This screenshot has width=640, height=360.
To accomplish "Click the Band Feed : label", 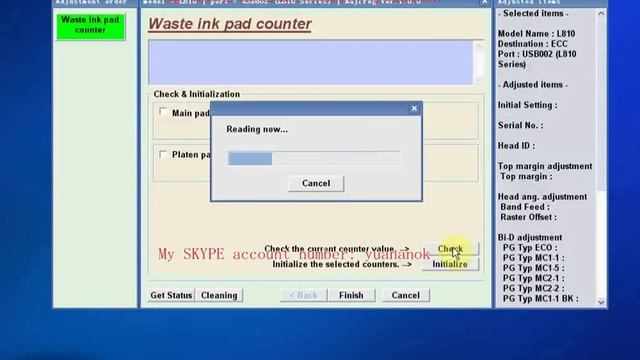I will click(x=525, y=207).
